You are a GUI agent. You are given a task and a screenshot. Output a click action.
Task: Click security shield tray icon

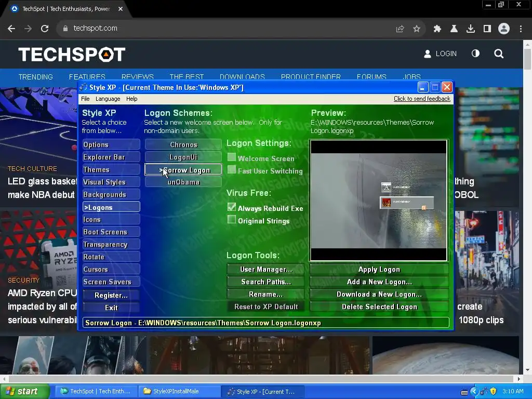[x=494, y=391]
